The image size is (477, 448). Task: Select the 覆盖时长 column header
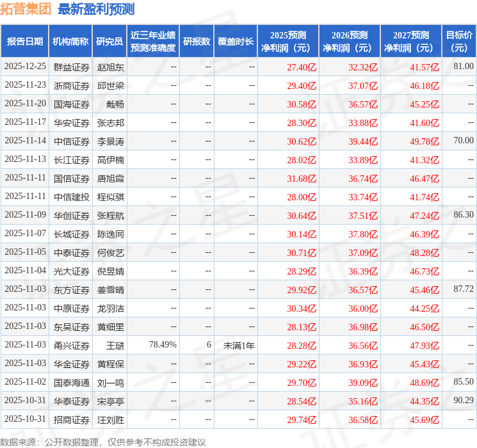coord(236,42)
